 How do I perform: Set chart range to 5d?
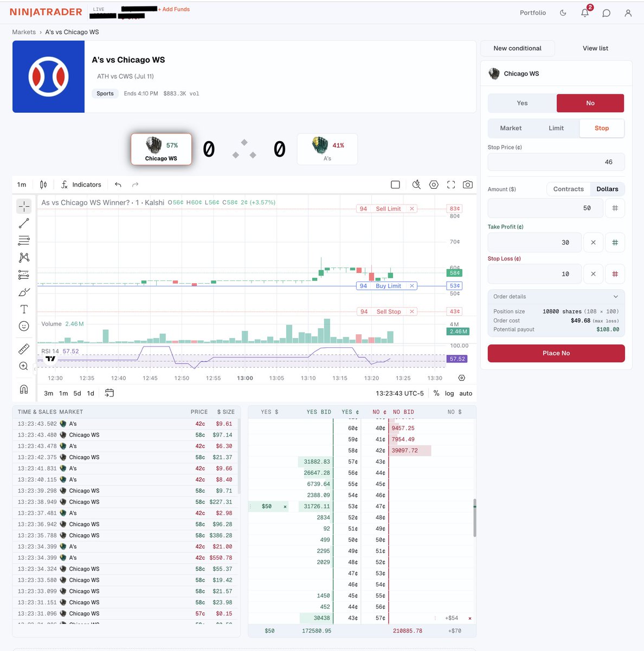[77, 393]
